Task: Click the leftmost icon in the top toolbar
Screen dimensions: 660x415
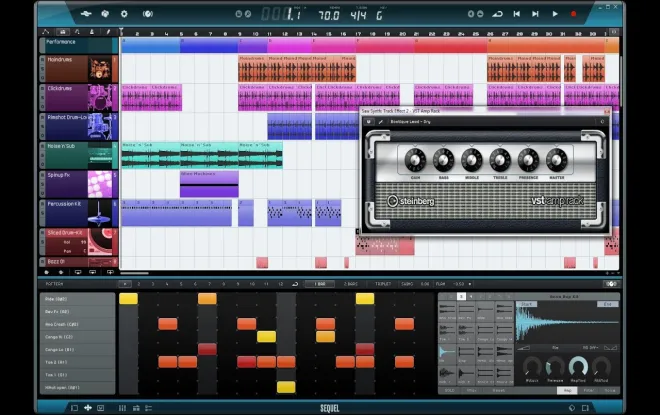Action: tap(86, 14)
